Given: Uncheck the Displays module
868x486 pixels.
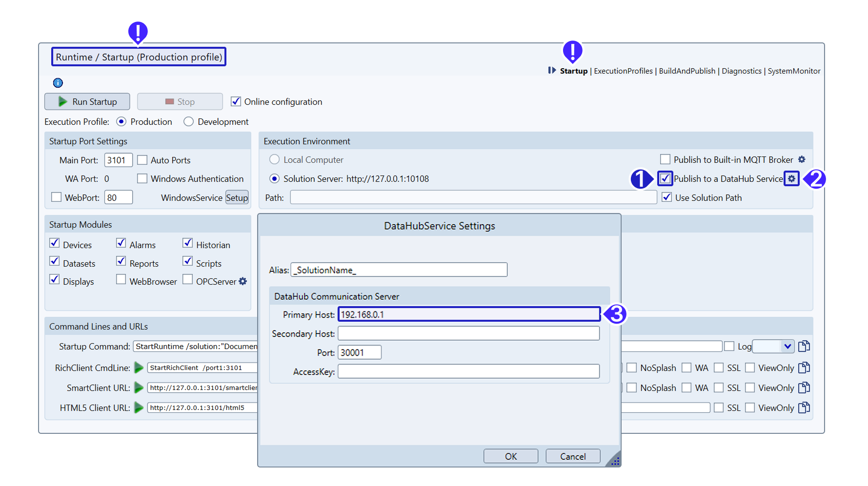Looking at the screenshot, I should 55,279.
